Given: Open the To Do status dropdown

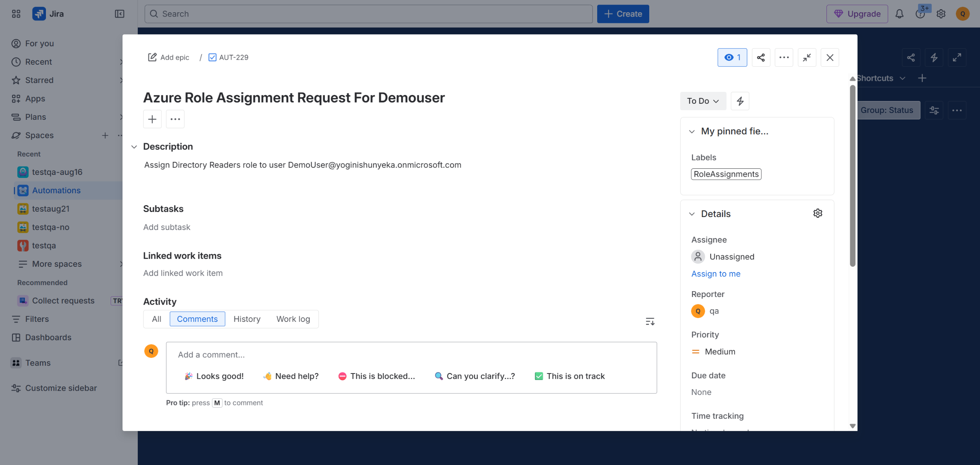Looking at the screenshot, I should click(x=703, y=101).
